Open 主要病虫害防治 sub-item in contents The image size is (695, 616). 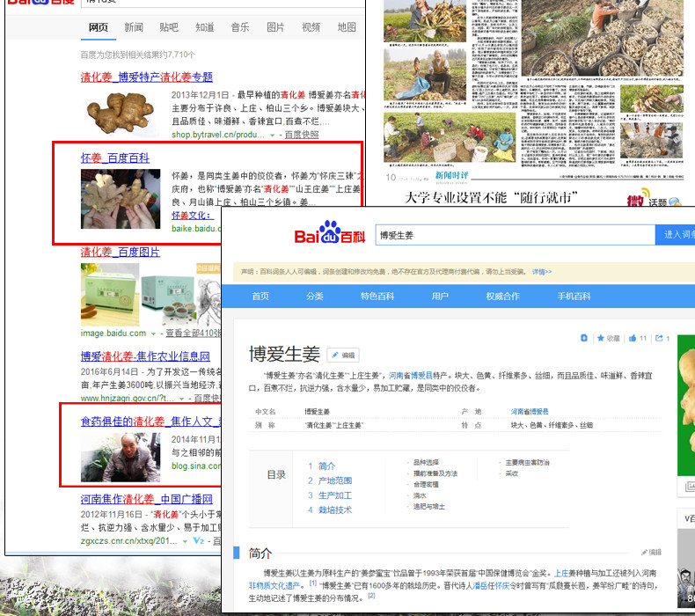[528, 462]
